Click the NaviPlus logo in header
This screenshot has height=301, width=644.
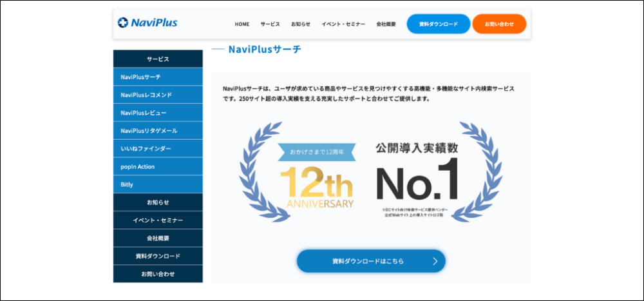pos(147,23)
